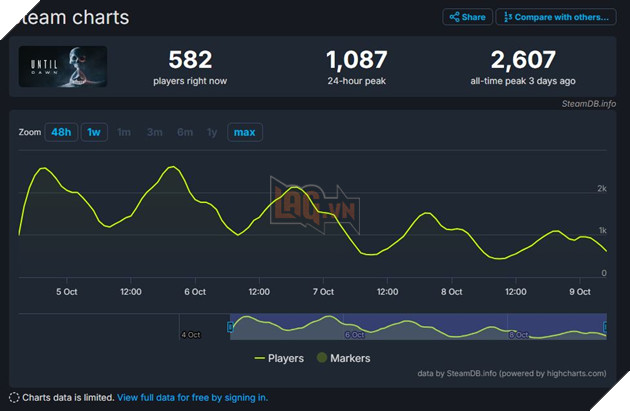Click the share icon in Share button
This screenshot has height=411, width=630.
455,17
